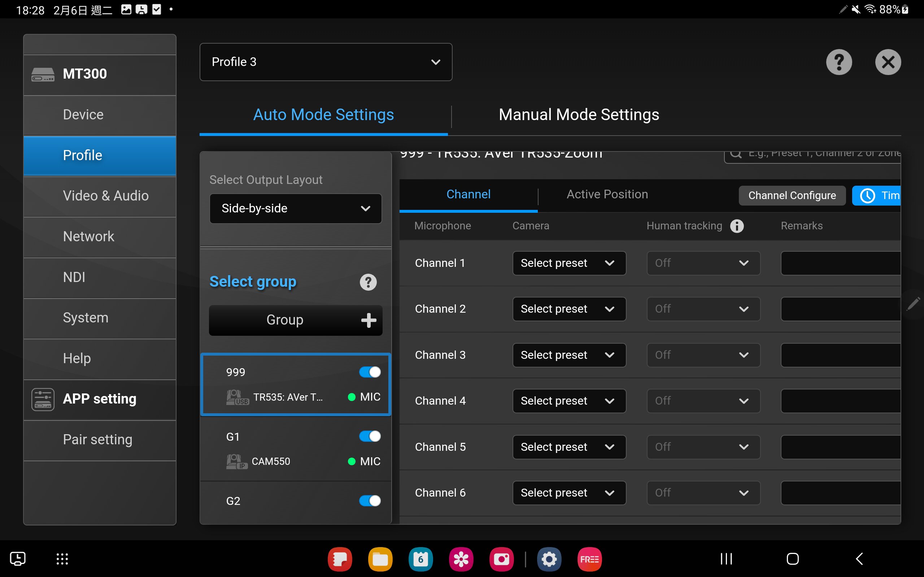Click the Channel 2 Remarks text field
This screenshot has height=577, width=924.
(x=840, y=309)
